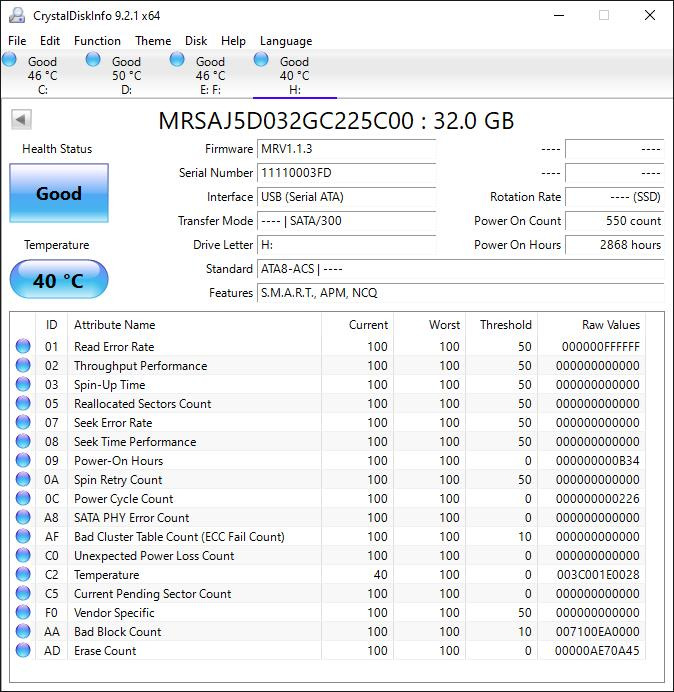Click the blue status orb for drive H:

coord(261,59)
